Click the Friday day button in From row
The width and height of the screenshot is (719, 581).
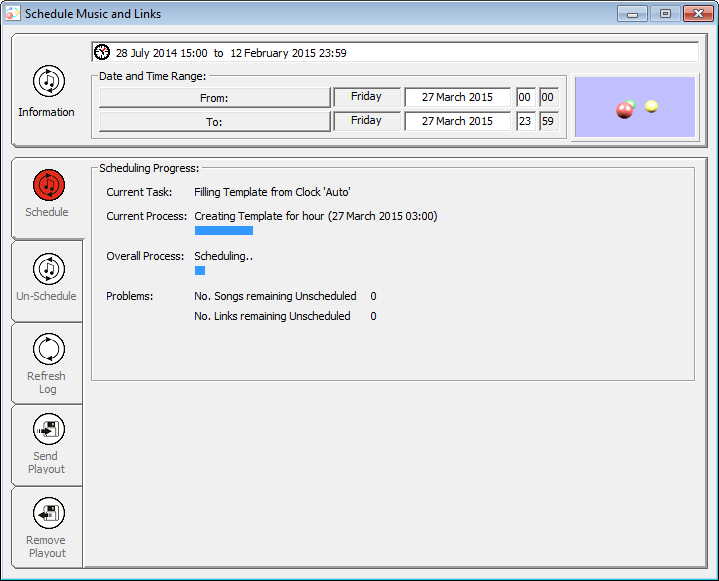tap(366, 97)
